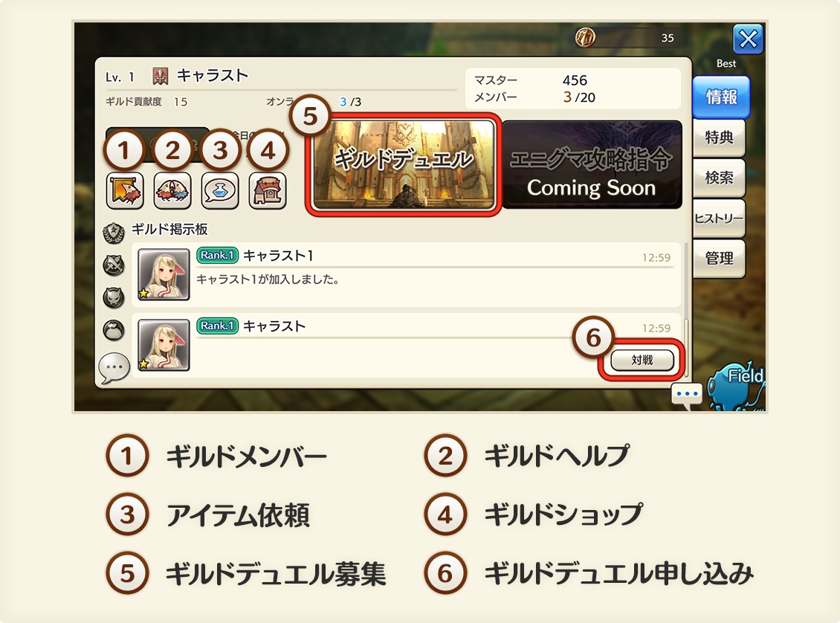Select the pouch sidebar icon
Image resolution: width=840 pixels, height=623 pixels.
click(114, 330)
